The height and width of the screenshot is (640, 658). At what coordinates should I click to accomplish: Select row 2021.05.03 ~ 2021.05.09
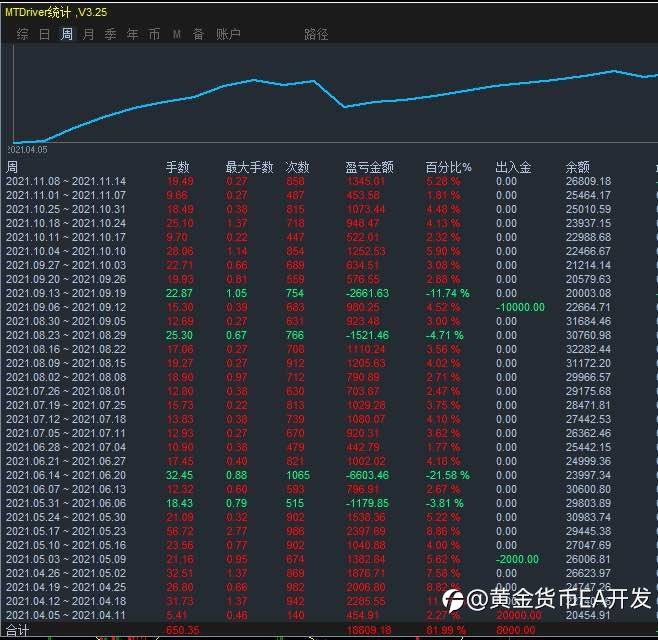point(329,559)
